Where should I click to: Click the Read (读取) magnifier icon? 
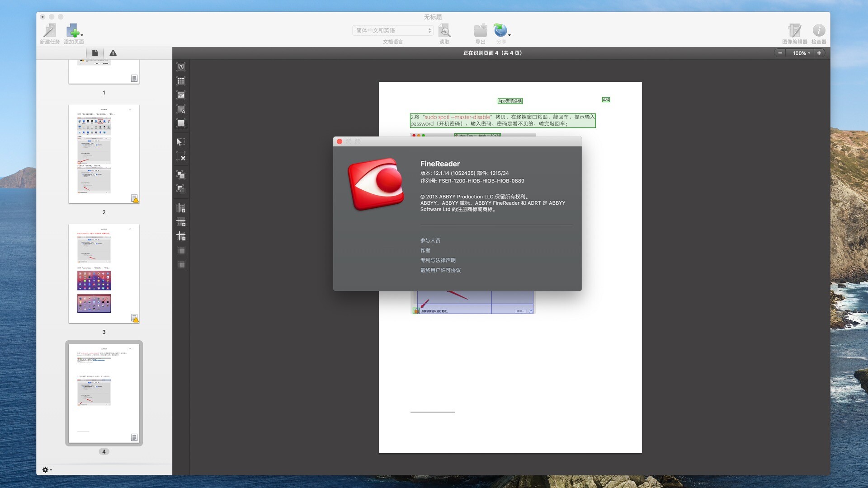[x=444, y=31]
